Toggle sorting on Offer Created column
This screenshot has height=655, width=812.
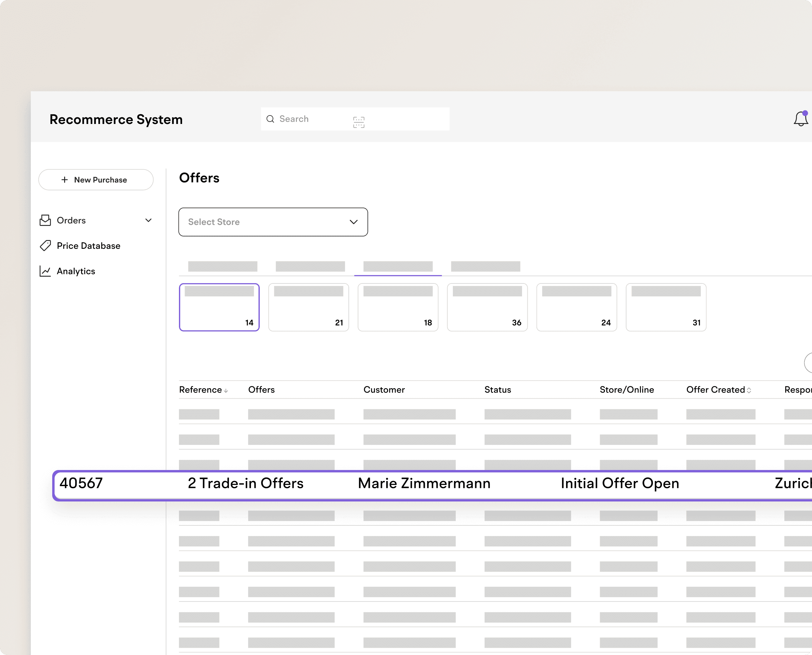(x=749, y=390)
